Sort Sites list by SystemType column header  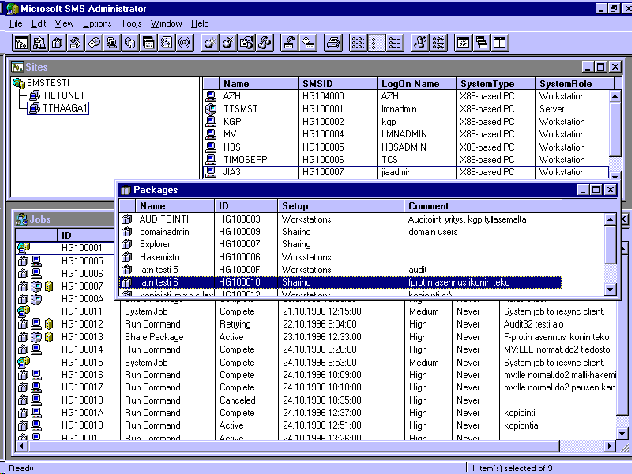point(496,83)
